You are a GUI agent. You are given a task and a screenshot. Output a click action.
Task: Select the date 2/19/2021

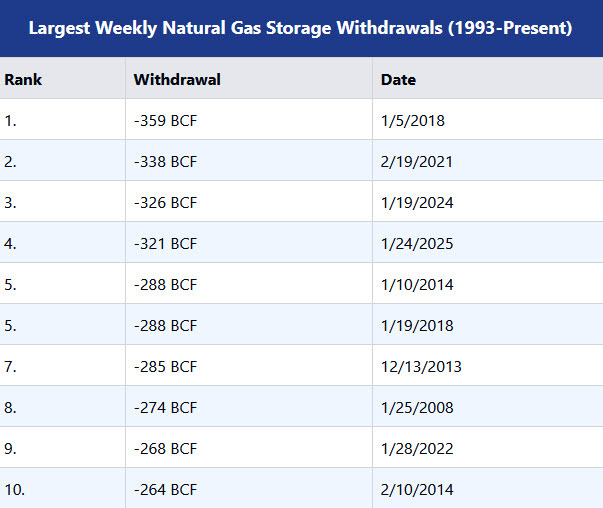click(x=417, y=161)
